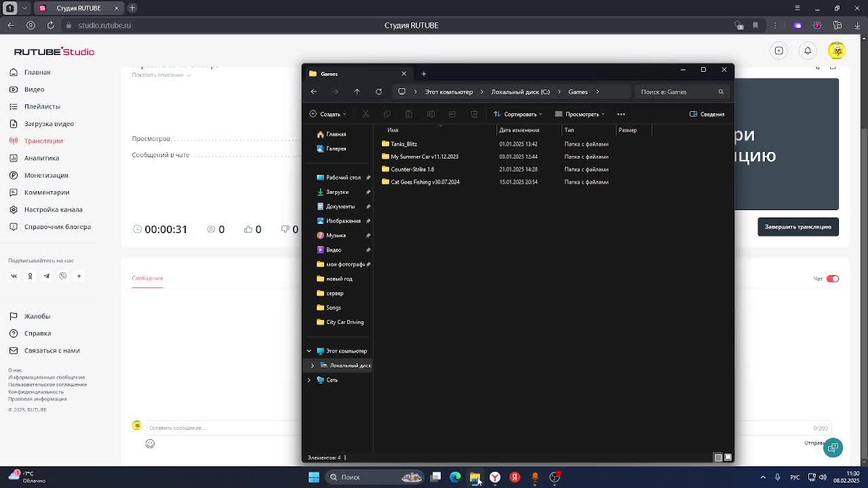Open the emoji picker in chat

coord(150,443)
